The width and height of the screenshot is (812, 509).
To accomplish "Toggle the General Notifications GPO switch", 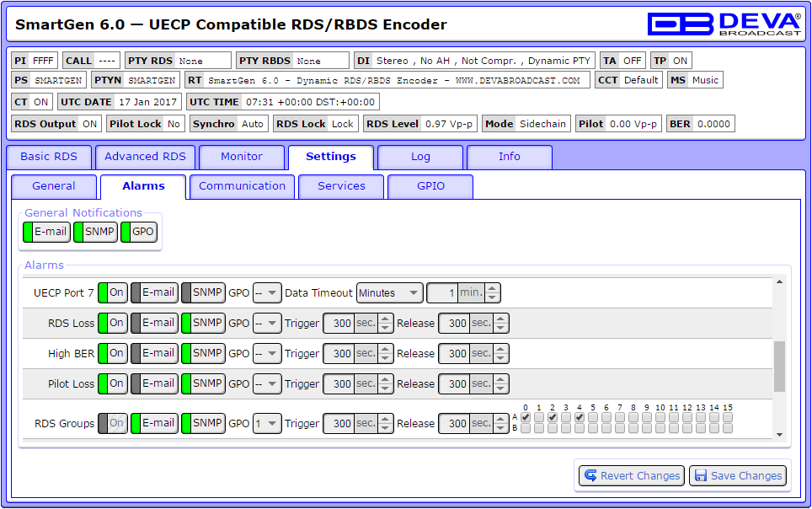I will [140, 233].
